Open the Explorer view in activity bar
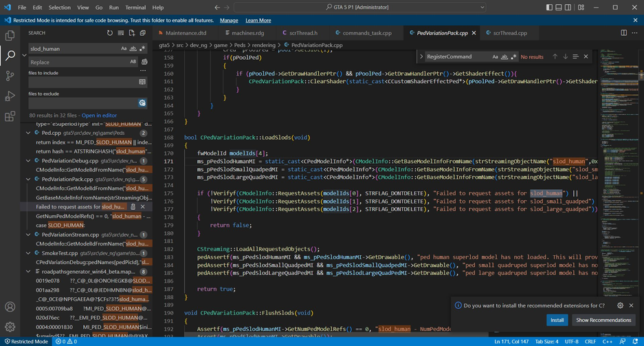Viewport: 644px width, 346px height. tap(10, 35)
